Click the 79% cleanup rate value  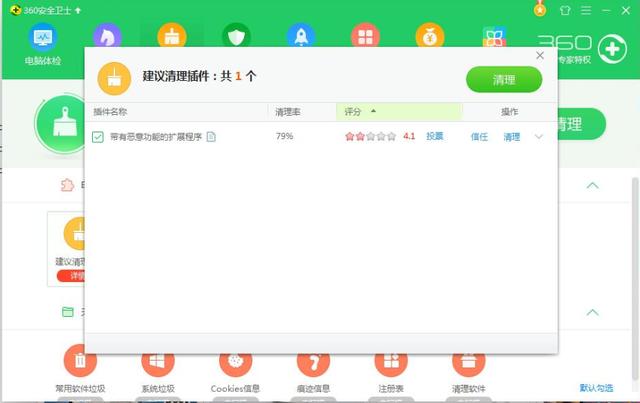284,136
